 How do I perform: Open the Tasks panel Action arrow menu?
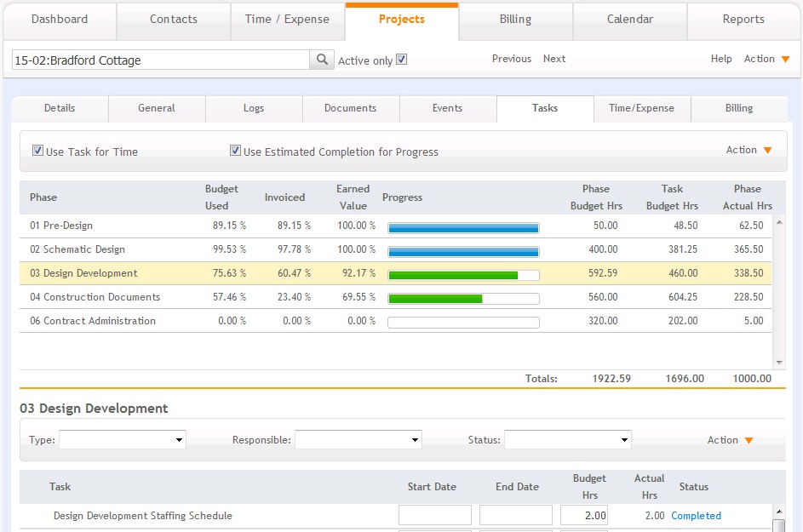768,150
